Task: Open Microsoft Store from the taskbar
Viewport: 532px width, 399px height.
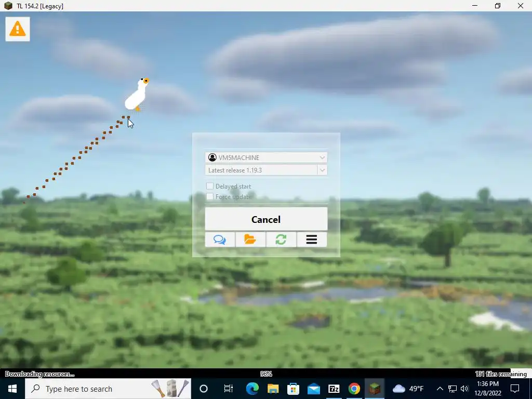Action: 293,389
